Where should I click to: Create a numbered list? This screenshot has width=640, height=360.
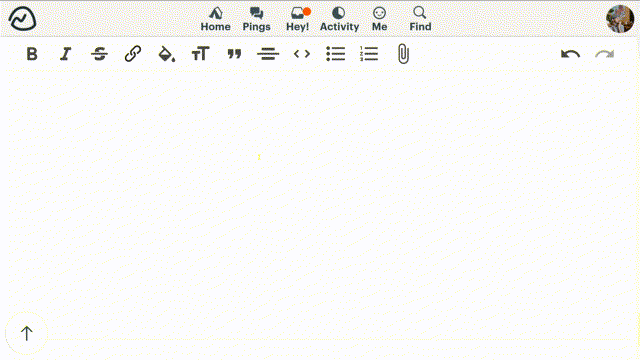pyautogui.click(x=369, y=54)
